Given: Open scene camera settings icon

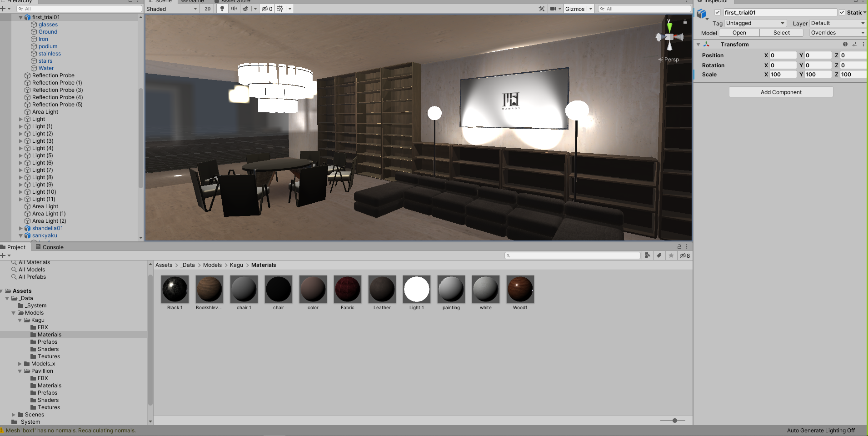Looking at the screenshot, I should click(x=553, y=9).
